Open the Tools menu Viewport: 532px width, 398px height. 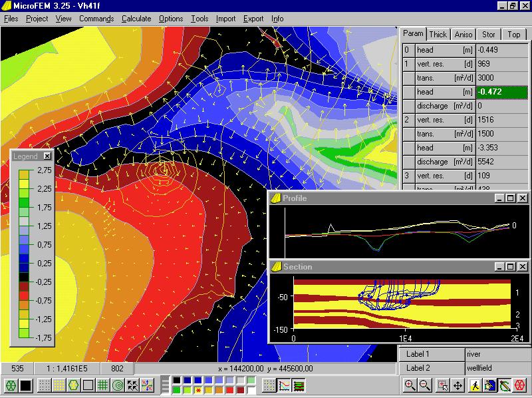(x=199, y=19)
